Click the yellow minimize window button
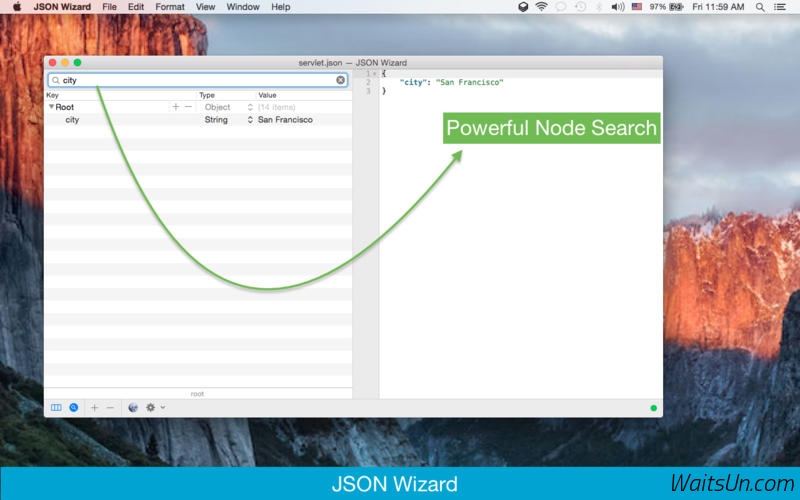Image resolution: width=800 pixels, height=500 pixels. pyautogui.click(x=65, y=62)
